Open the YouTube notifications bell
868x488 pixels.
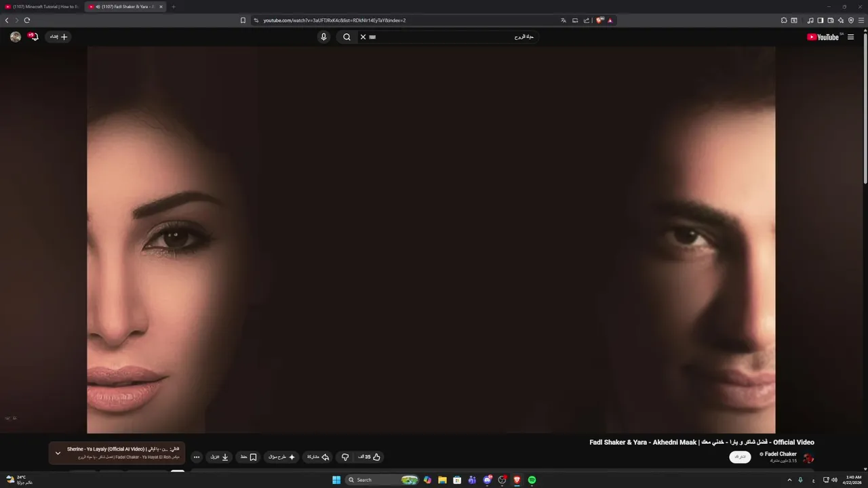(34, 37)
